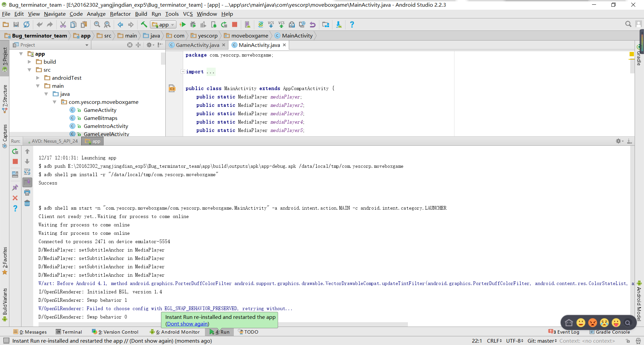This screenshot has width=644, height=345.
Task: Open the Git: master branch selector
Action: click(542, 341)
